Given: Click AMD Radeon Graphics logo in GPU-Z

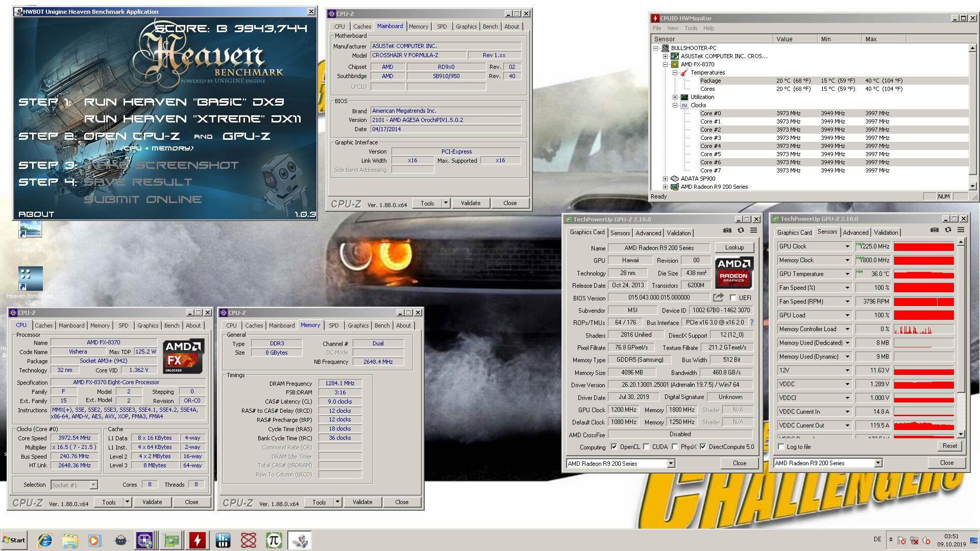Looking at the screenshot, I should [x=733, y=272].
